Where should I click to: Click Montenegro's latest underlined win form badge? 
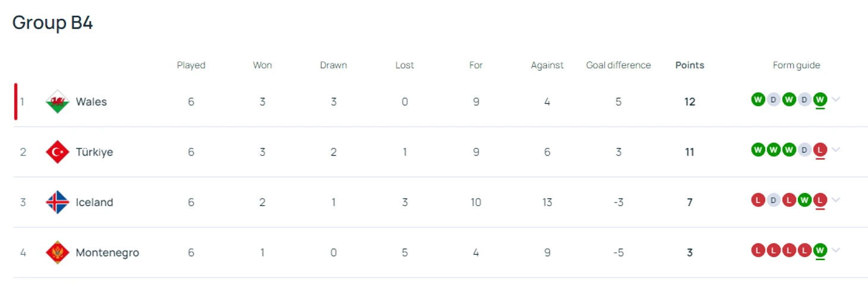click(820, 251)
